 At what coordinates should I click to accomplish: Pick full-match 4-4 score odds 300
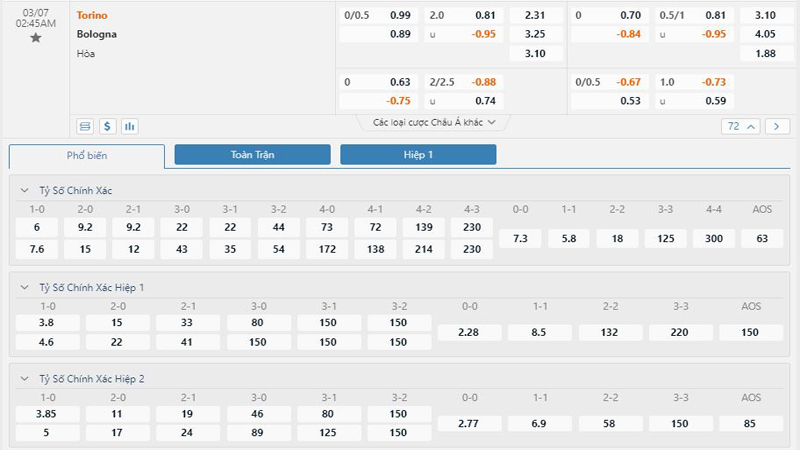tap(714, 238)
